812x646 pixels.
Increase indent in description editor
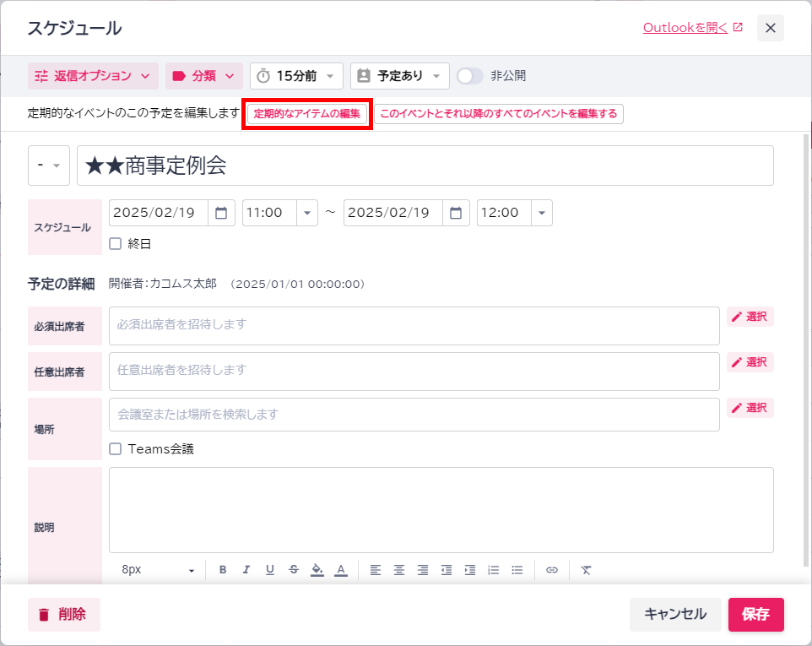469,570
